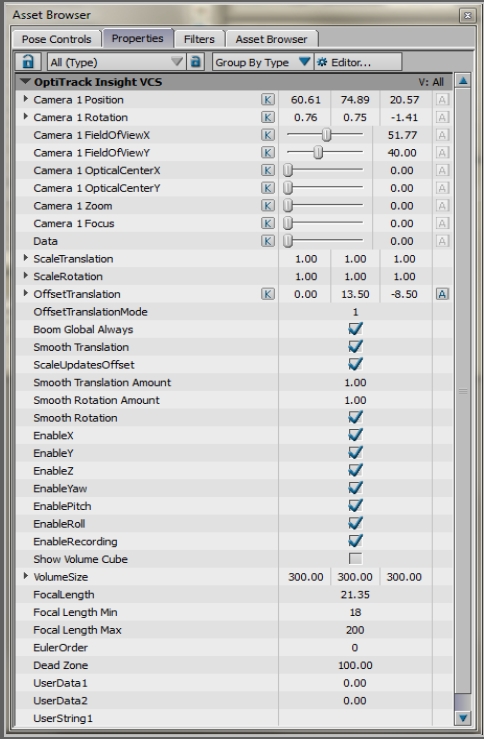Viewport: 484px width, 739px height.
Task: Expand the Camera 1 Position property
Action: tap(26, 99)
